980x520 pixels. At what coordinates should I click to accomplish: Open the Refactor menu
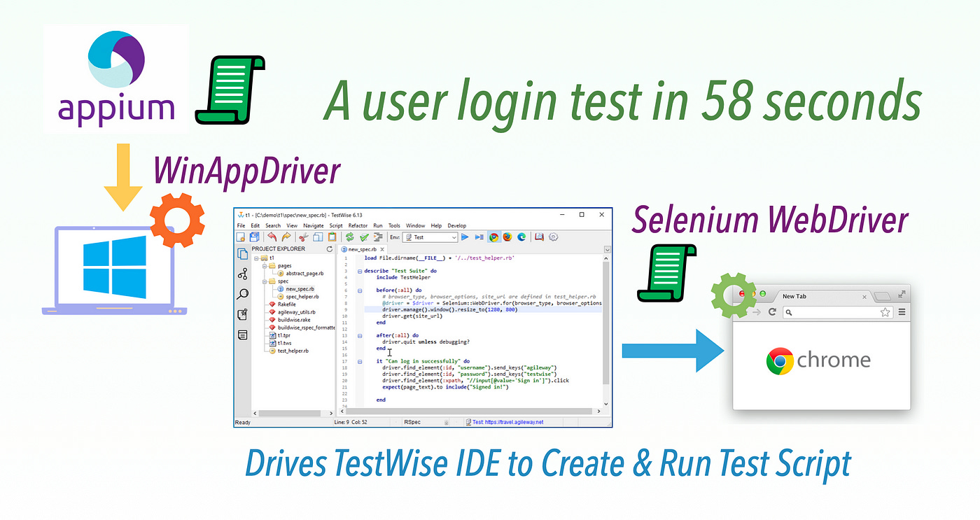(x=358, y=225)
